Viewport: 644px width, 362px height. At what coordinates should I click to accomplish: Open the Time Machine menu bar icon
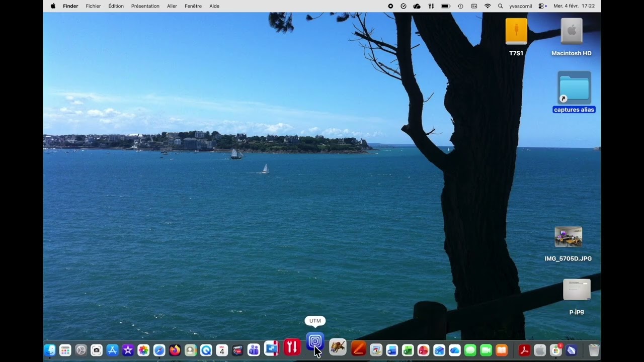click(460, 6)
